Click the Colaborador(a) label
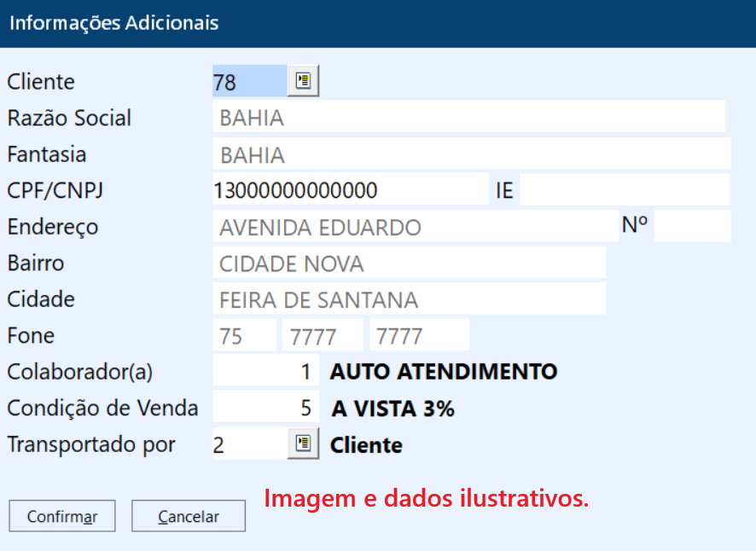Image resolution: width=756 pixels, height=551 pixels. click(x=79, y=372)
